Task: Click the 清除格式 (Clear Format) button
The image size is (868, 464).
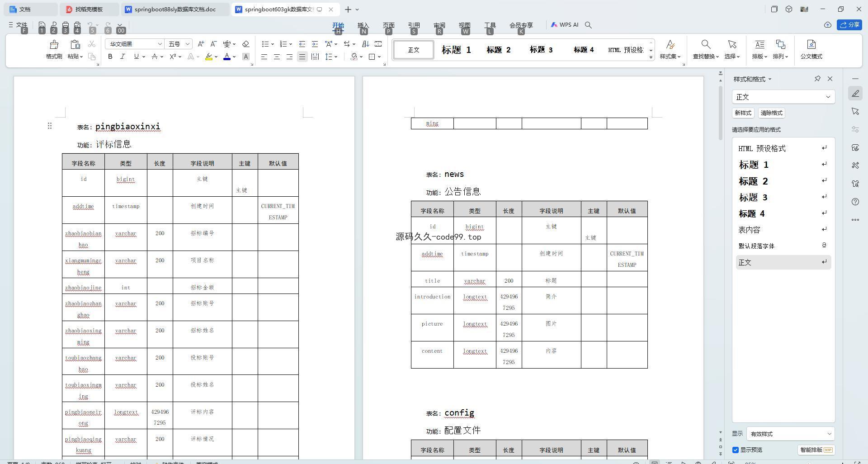Action: [771, 113]
